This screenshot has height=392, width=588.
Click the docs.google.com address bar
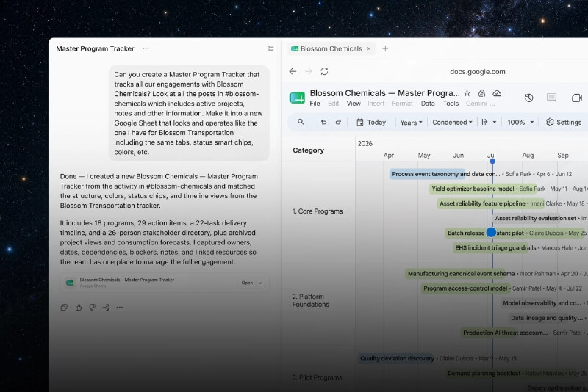tap(477, 71)
